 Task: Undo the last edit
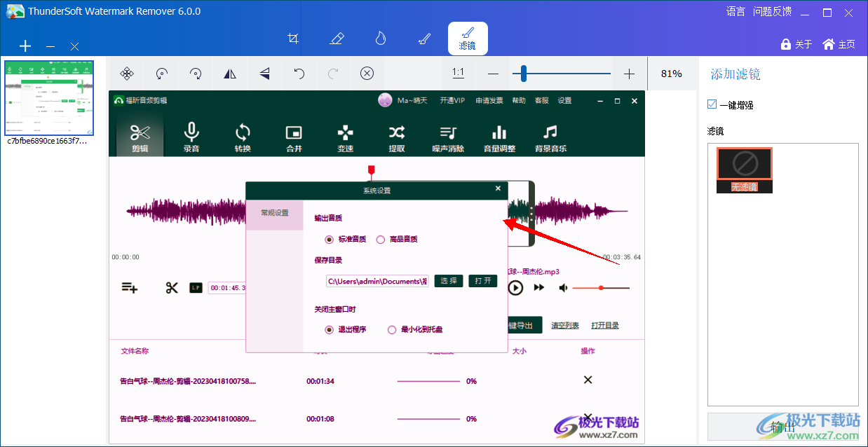(x=299, y=74)
